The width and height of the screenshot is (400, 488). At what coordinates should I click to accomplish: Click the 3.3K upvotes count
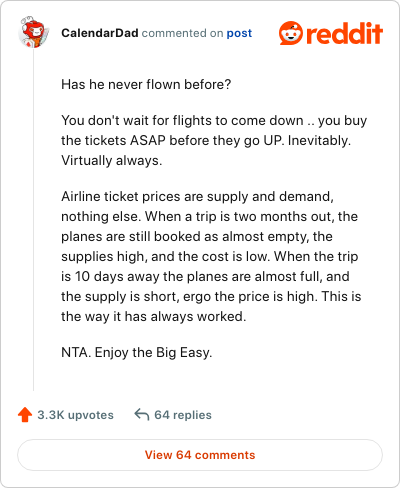tap(75, 415)
